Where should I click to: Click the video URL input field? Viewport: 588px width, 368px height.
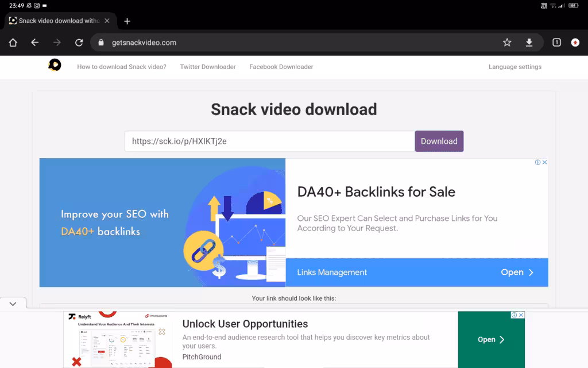pyautogui.click(x=270, y=141)
